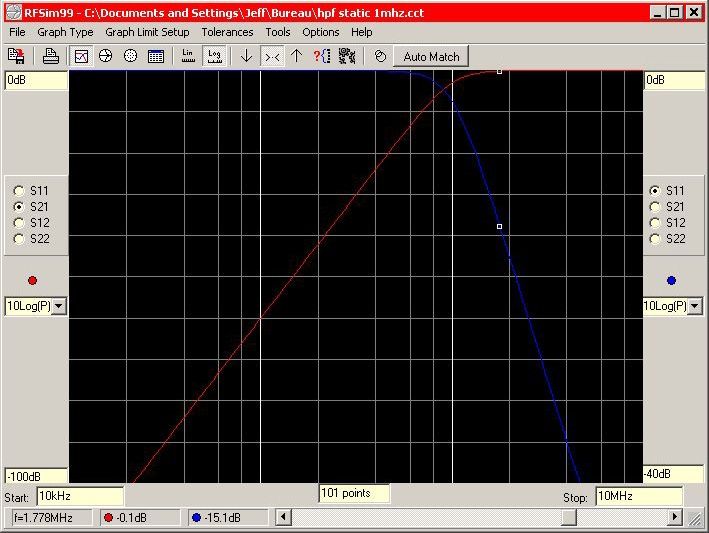709x533 pixels.
Task: Click the converging arrows toolbar icon
Action: pyautogui.click(x=272, y=56)
